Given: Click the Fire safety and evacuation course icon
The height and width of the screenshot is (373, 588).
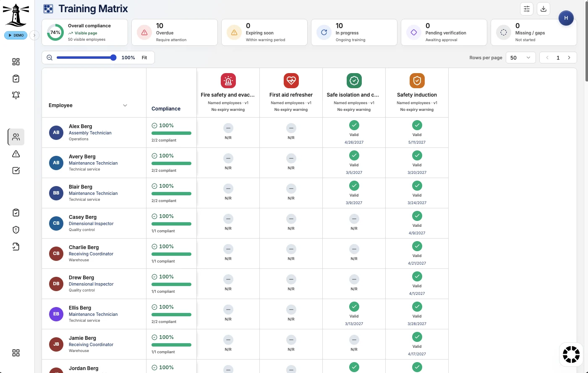Looking at the screenshot, I should tap(228, 81).
